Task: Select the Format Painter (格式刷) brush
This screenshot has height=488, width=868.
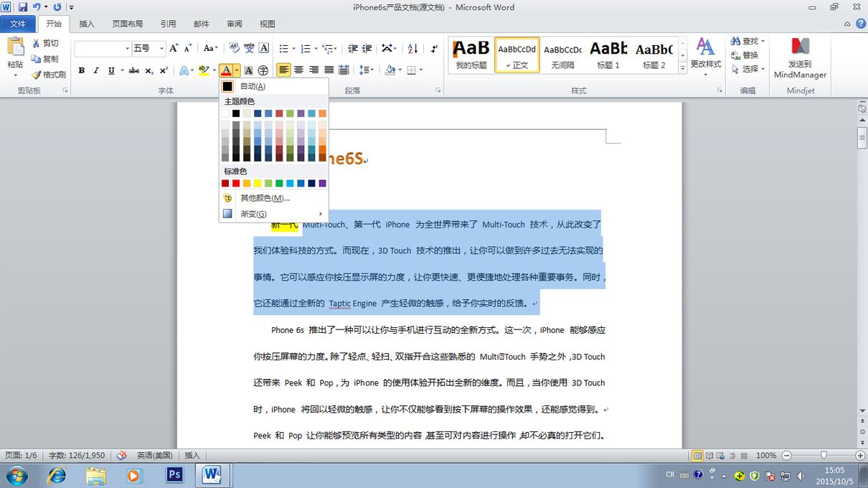Action: tap(36, 75)
